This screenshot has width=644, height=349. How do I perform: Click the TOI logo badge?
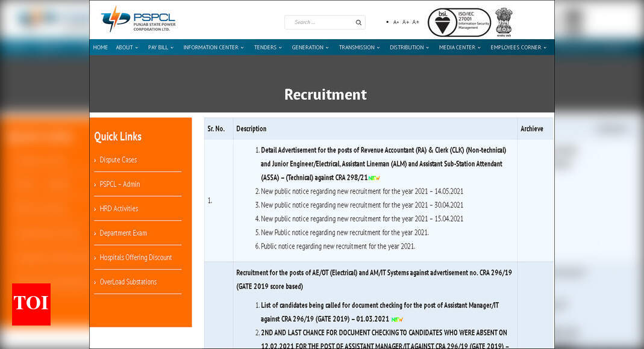(31, 304)
